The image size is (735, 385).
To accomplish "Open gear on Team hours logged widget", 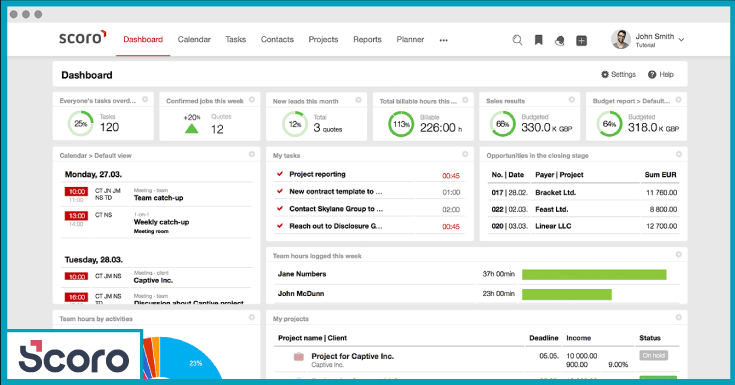I will 678,255.
